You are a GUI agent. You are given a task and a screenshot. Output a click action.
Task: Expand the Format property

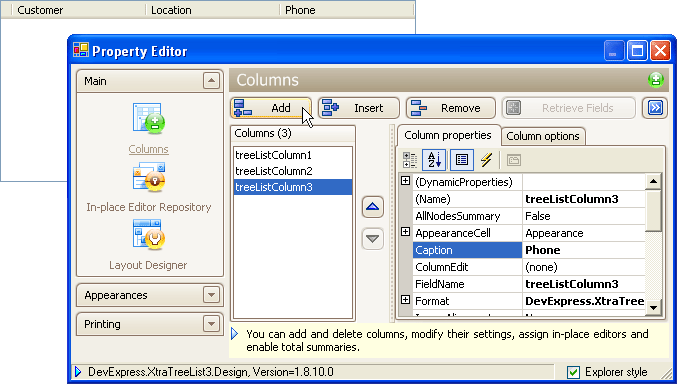(405, 299)
